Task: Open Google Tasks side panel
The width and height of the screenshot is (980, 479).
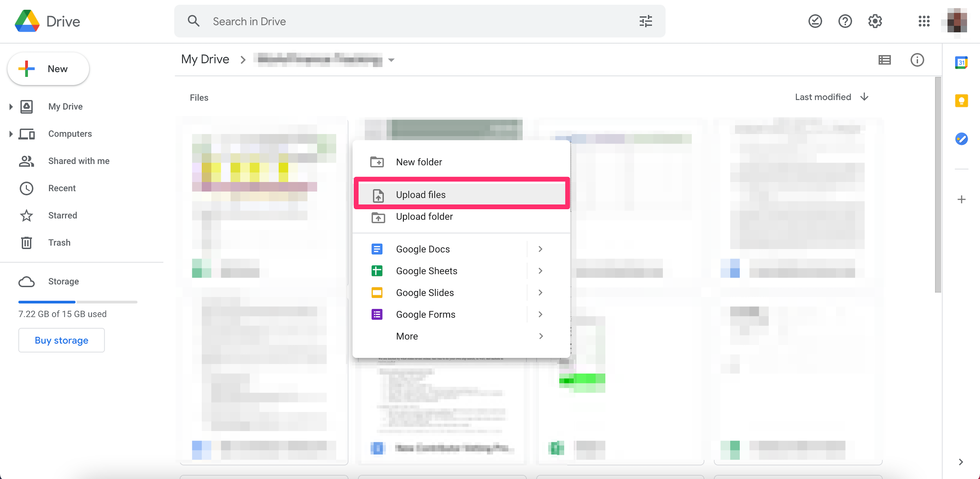Action: (x=961, y=139)
